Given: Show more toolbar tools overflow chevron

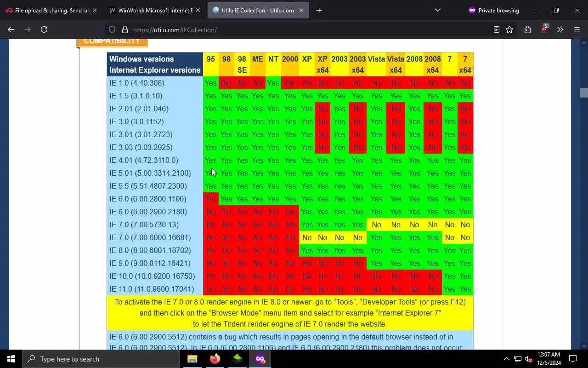Looking at the screenshot, I should point(560,29).
